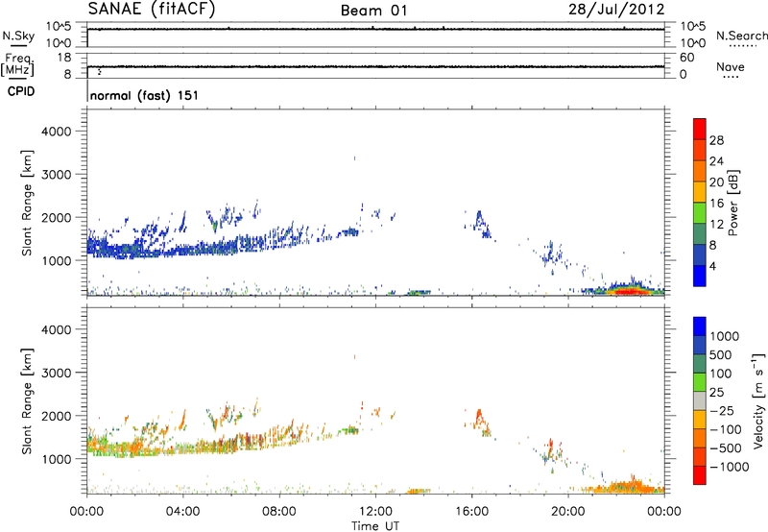Click the 2000 km tick in velocity panel
This screenshot has height=532, width=768.
click(x=57, y=417)
